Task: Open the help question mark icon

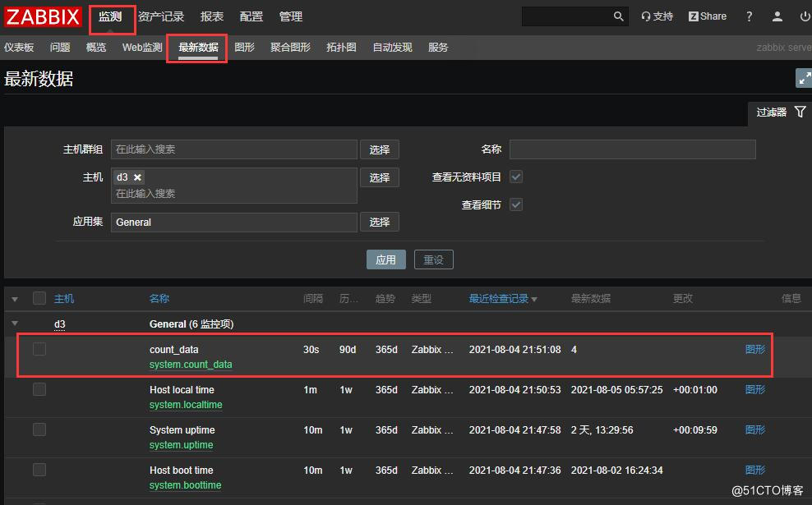Action: click(749, 16)
